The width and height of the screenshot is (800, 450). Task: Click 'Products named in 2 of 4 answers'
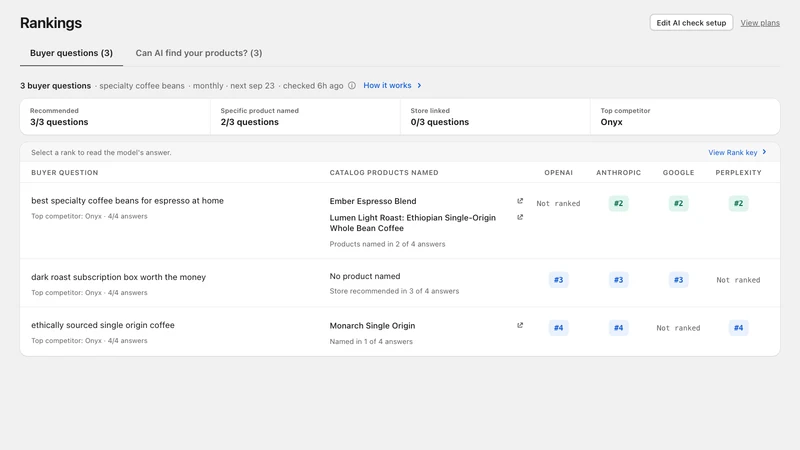point(387,244)
